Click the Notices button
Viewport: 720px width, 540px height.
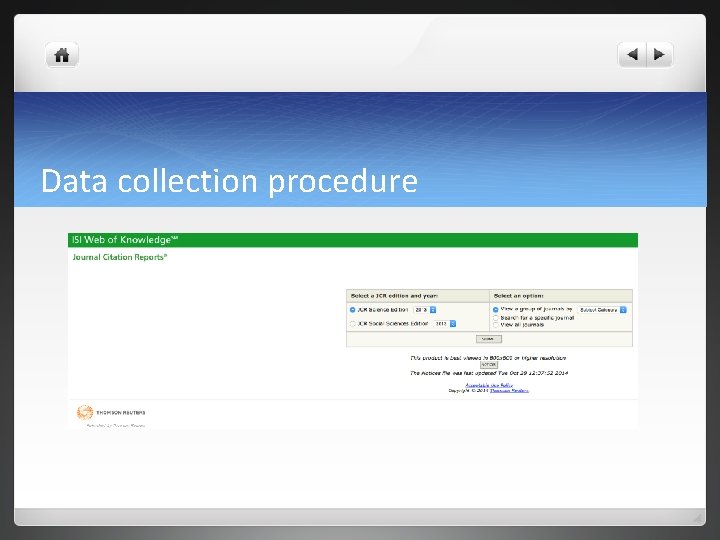click(x=489, y=365)
